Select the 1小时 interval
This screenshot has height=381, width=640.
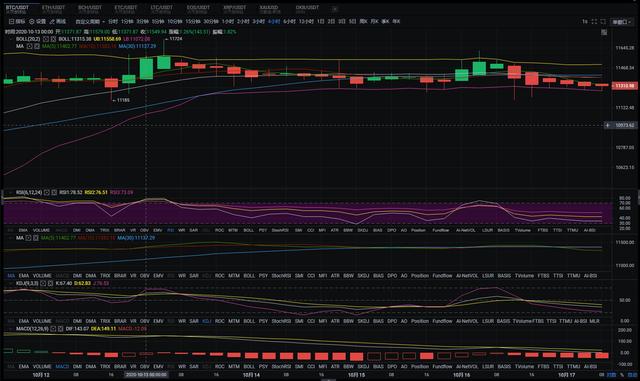tap(227, 21)
